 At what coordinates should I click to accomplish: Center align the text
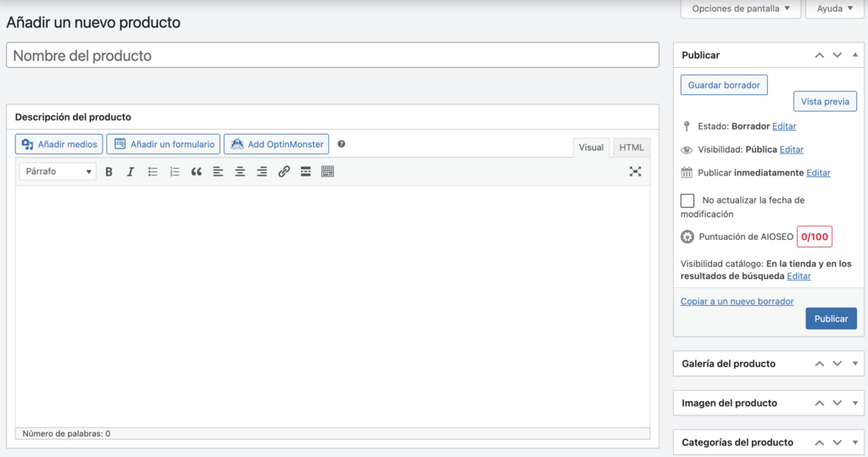tap(240, 172)
